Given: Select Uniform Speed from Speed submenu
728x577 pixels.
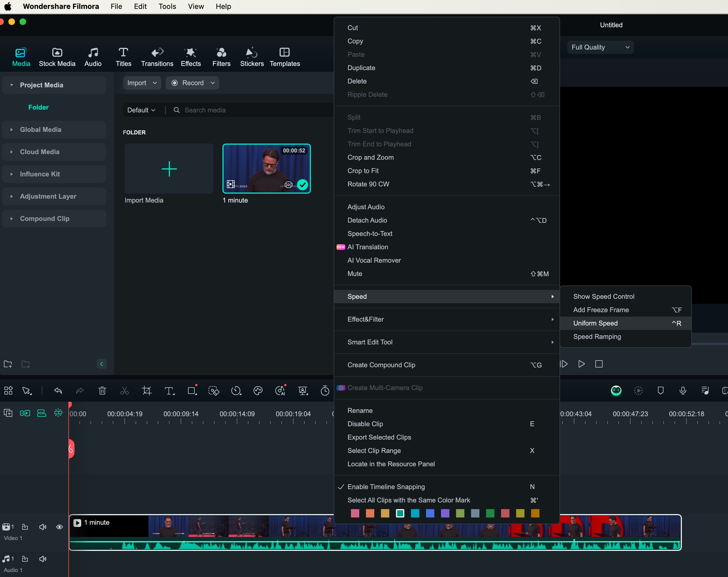Looking at the screenshot, I should (x=595, y=323).
